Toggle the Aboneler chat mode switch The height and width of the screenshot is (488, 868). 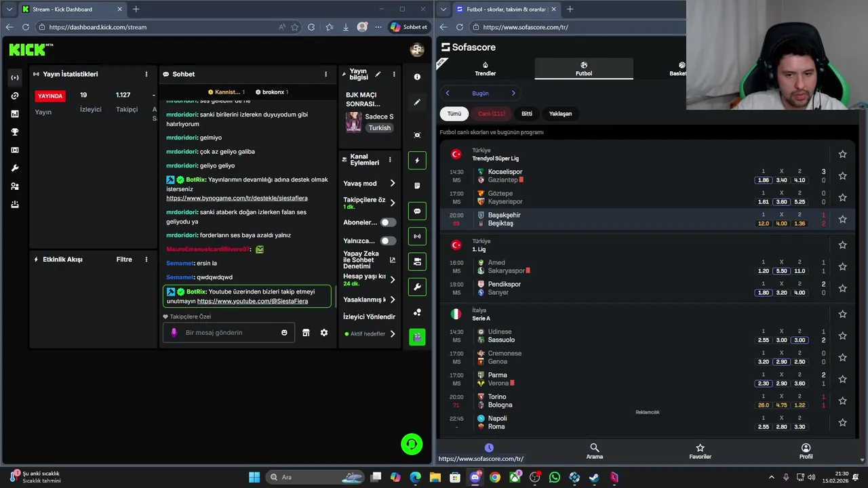pos(388,222)
